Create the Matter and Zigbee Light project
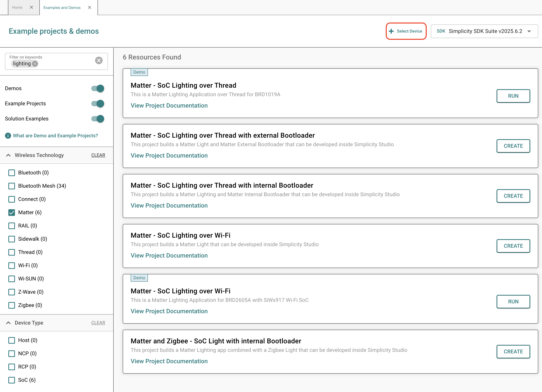The image size is (542, 392). point(513,352)
